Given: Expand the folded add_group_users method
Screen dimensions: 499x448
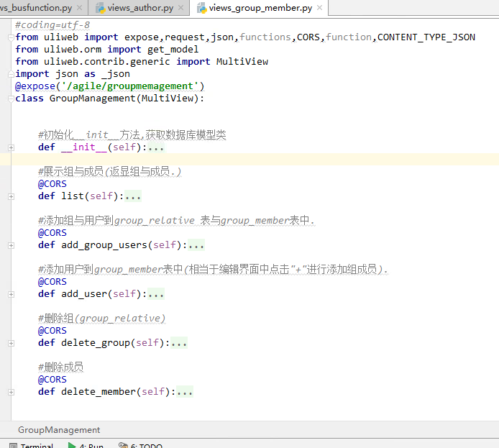Looking at the screenshot, I should coord(11,246).
